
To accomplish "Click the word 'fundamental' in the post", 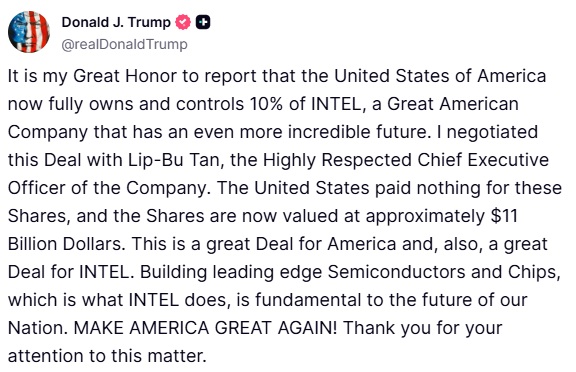I will coord(308,300).
